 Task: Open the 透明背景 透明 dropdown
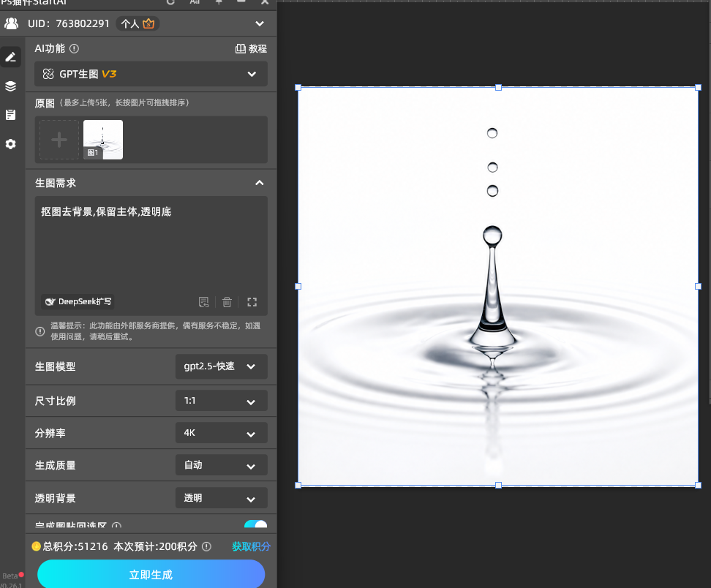coord(222,498)
